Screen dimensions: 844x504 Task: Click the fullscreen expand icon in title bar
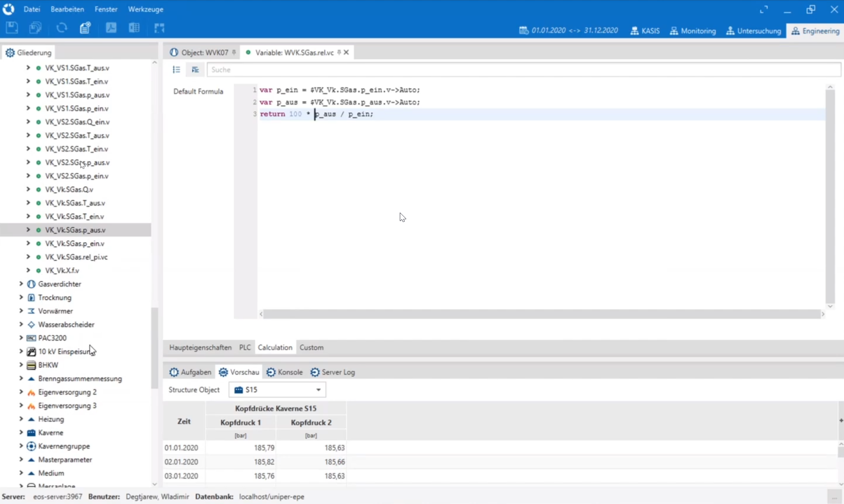[763, 10]
